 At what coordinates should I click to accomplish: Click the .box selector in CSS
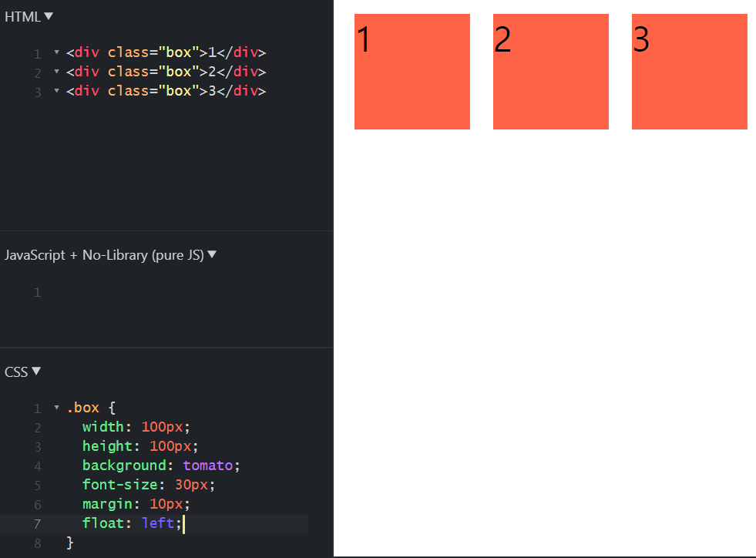tap(83, 408)
